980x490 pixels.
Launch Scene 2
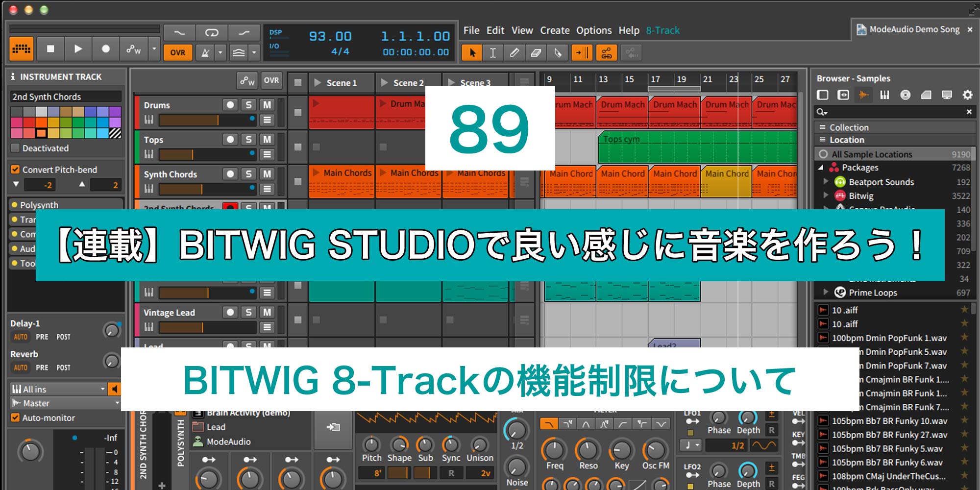pos(384,83)
